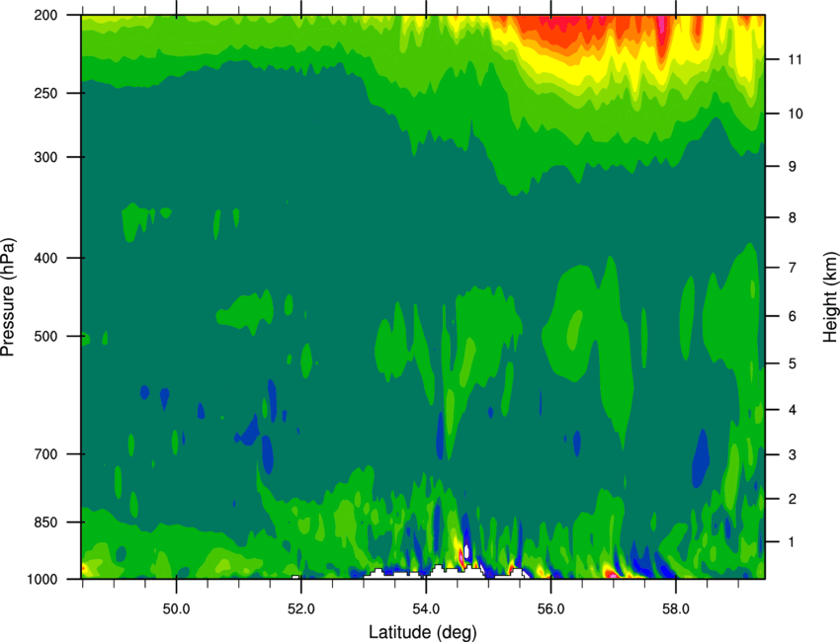840x642 pixels.
Task: Click the 4 km height tick label
Action: [x=793, y=410]
